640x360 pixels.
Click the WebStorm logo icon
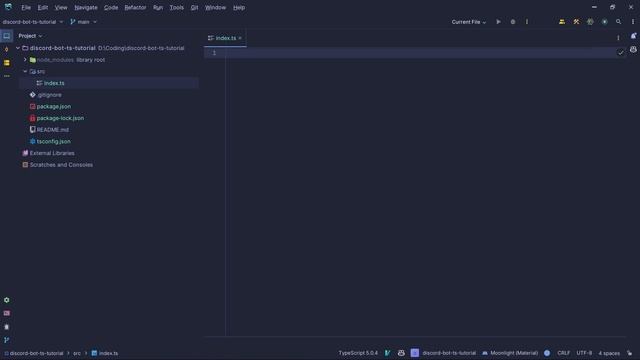tap(8, 7)
